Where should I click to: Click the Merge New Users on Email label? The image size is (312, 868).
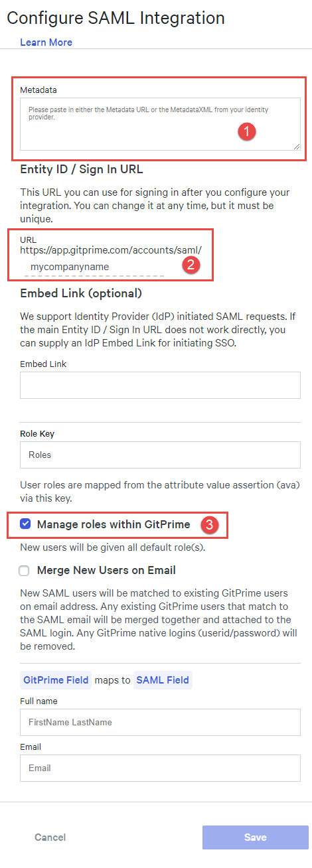tap(106, 570)
